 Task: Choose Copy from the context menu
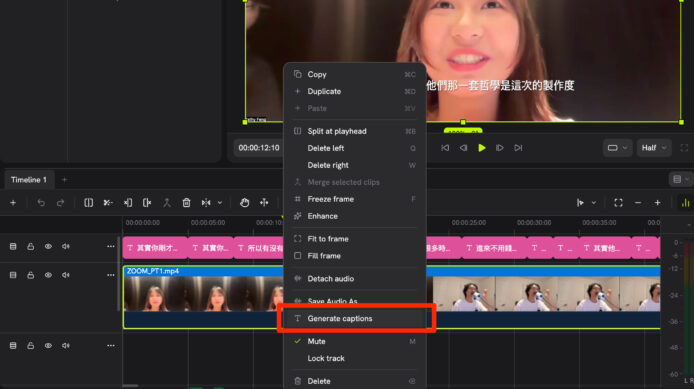[355, 74]
